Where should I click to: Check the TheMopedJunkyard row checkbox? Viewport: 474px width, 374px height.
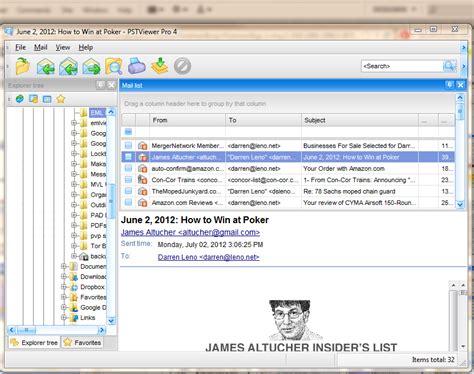coord(128,191)
